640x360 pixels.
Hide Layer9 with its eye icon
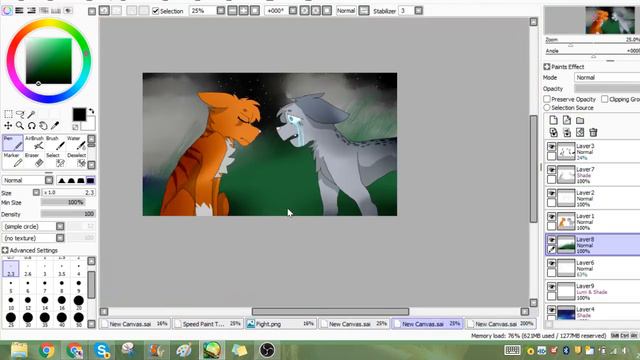pyautogui.click(x=551, y=287)
